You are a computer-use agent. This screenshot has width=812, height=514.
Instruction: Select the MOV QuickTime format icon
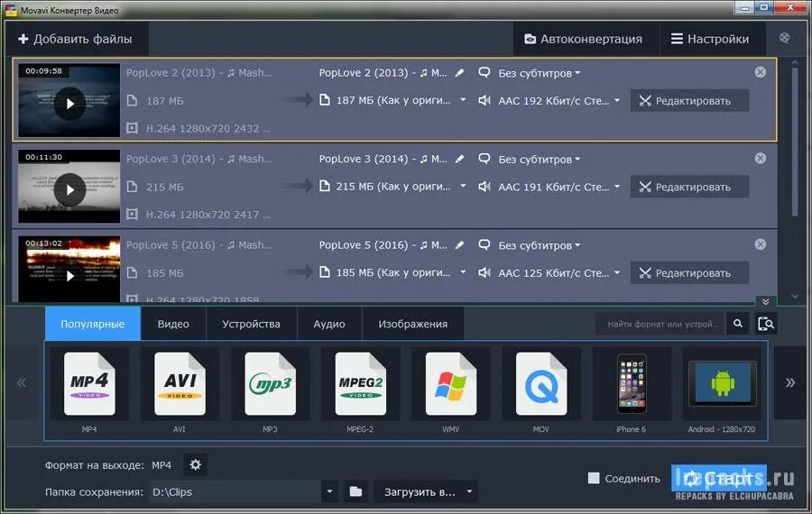point(541,383)
